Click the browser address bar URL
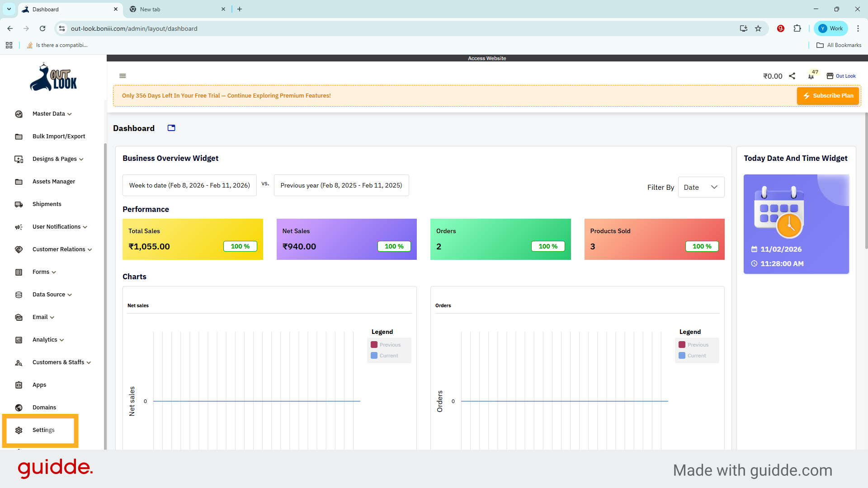Viewport: 868px width, 488px height. point(134,28)
